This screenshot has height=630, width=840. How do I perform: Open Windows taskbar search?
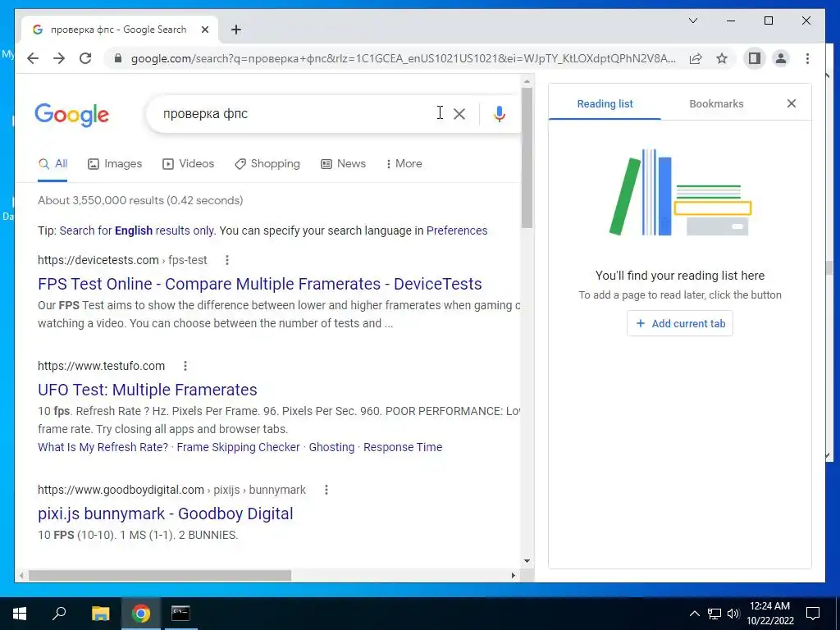pos(59,614)
